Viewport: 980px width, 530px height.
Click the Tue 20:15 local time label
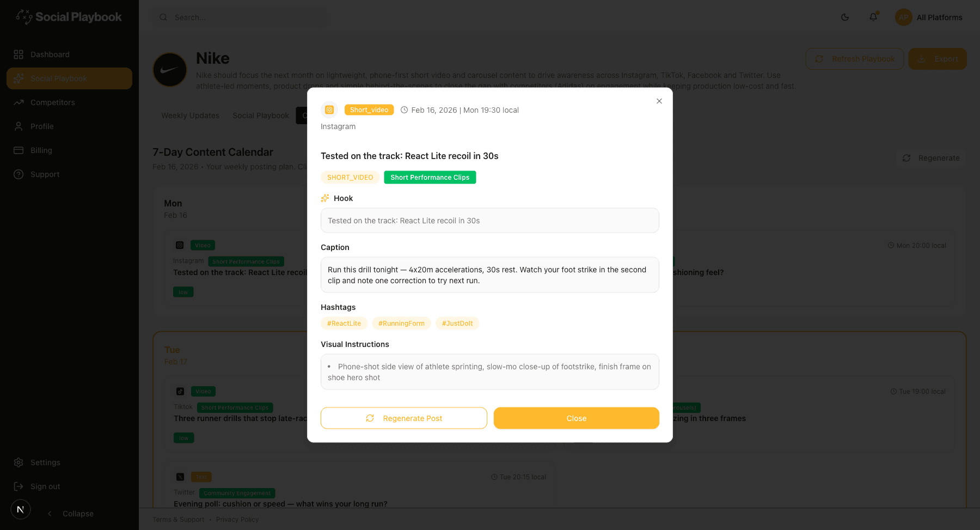pos(518,477)
